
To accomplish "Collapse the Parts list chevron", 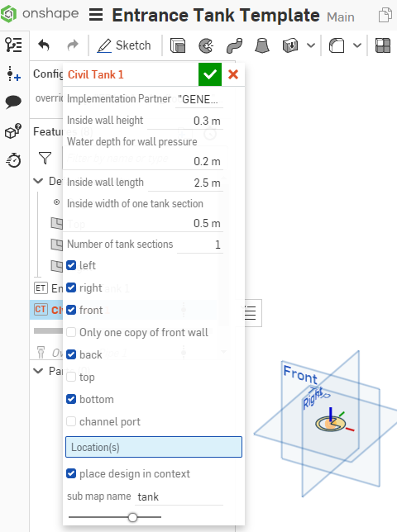I will pyautogui.click(x=38, y=371).
